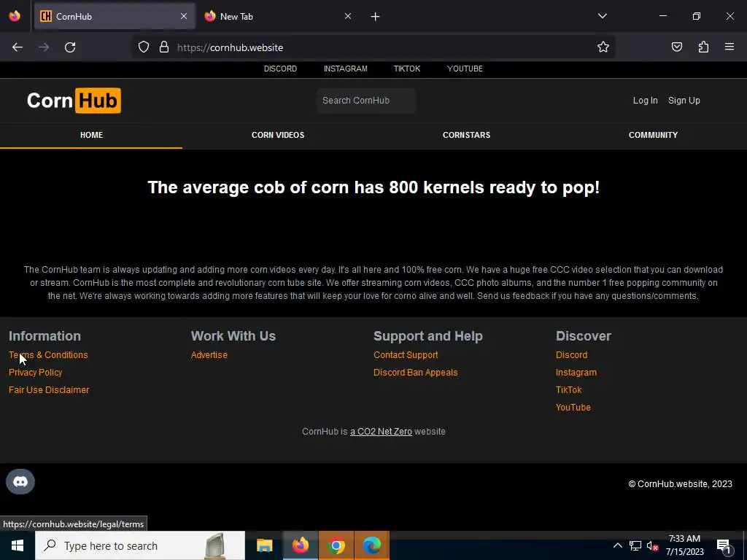Screen dimensions: 747x560
Task: Open the Contact Support link
Action: tap(406, 355)
